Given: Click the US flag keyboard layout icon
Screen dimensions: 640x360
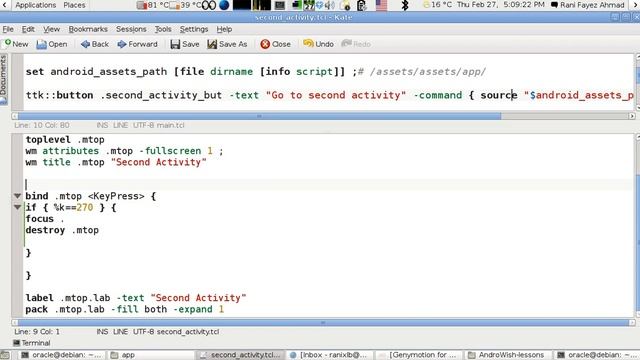Looking at the screenshot, I should coord(381,5).
